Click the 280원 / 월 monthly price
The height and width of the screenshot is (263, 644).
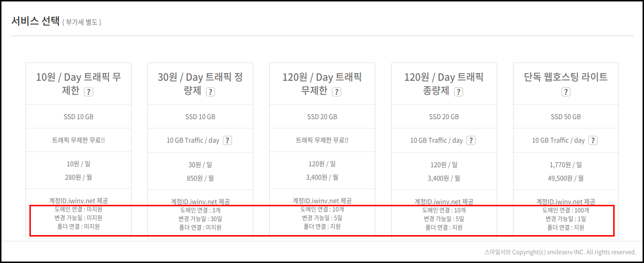pyautogui.click(x=79, y=177)
